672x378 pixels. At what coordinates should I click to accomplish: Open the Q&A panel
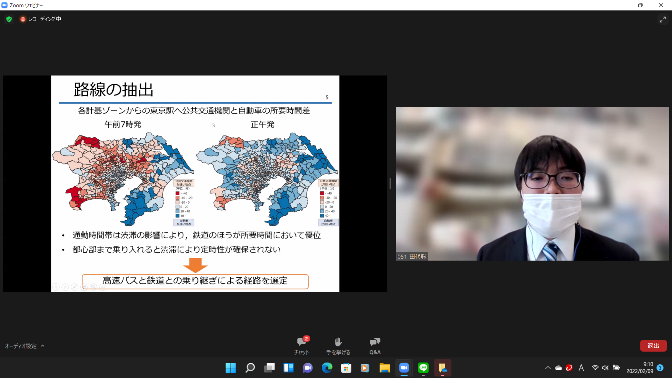375,345
